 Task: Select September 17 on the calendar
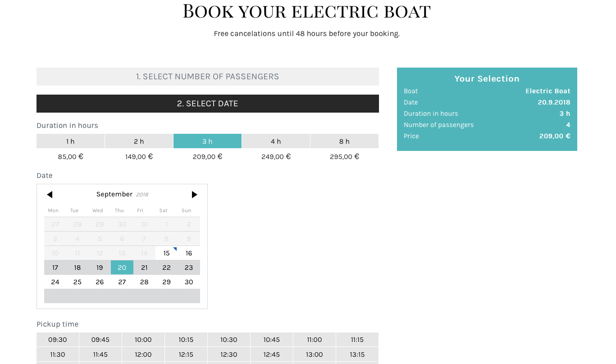point(55,268)
